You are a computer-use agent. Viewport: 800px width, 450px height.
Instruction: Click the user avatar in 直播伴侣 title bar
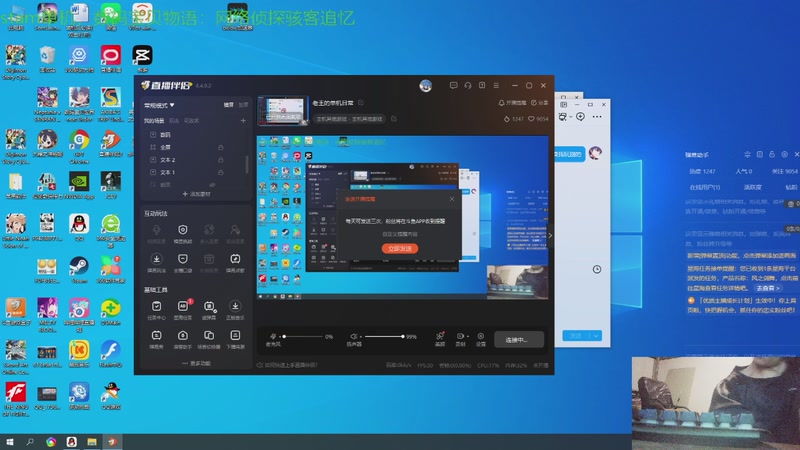(x=426, y=86)
